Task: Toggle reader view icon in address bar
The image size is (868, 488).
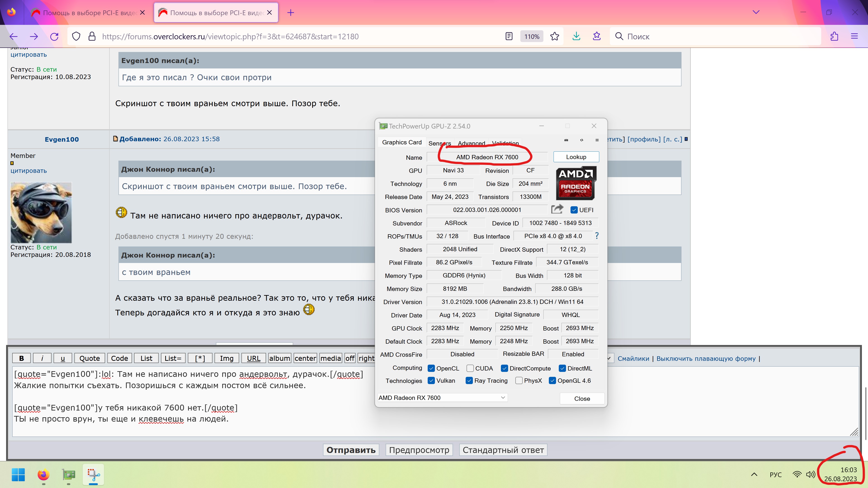Action: [509, 36]
